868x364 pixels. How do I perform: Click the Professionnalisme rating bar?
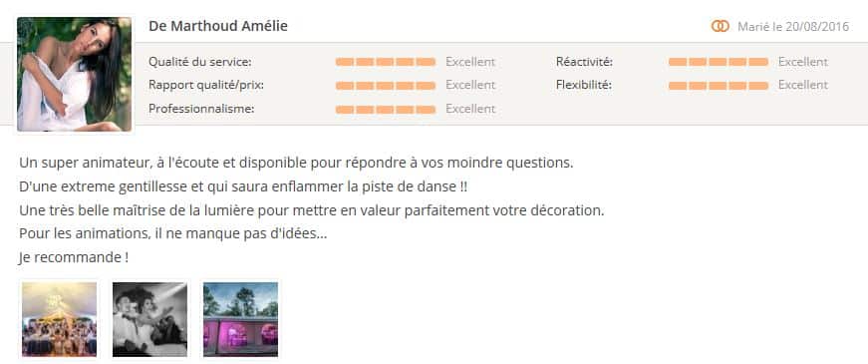click(x=386, y=109)
